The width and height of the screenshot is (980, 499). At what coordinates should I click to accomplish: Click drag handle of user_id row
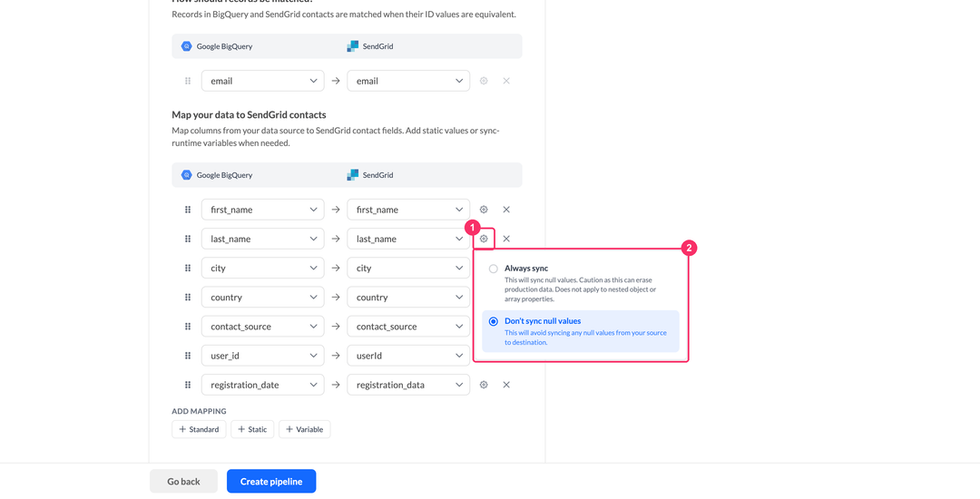(188, 356)
